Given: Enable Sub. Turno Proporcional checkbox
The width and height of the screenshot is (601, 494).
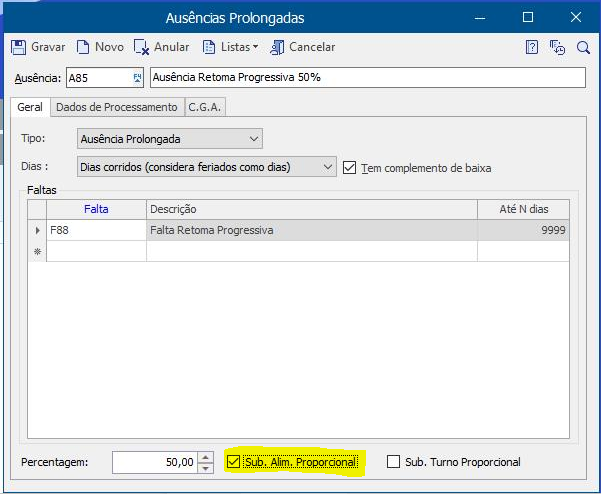Looking at the screenshot, I should 393,462.
